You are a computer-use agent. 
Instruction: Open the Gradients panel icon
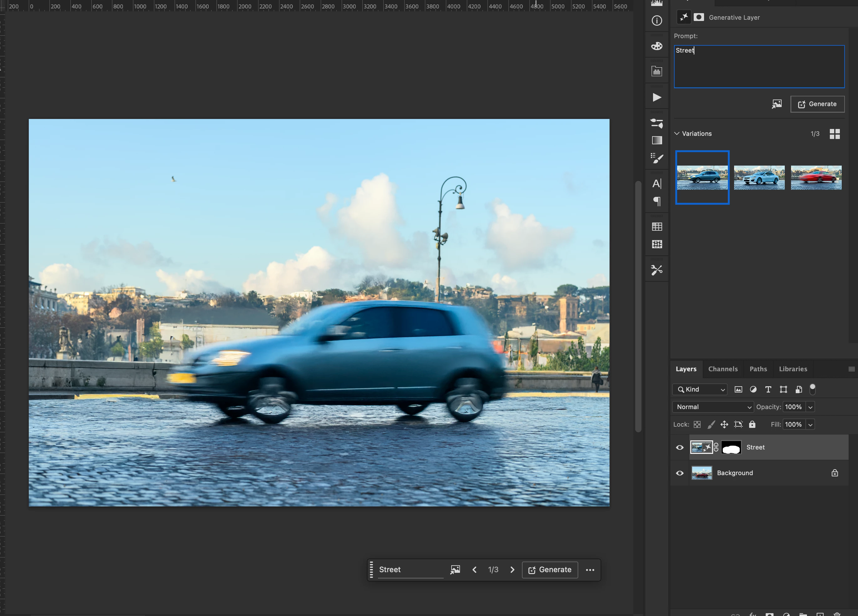click(x=657, y=140)
